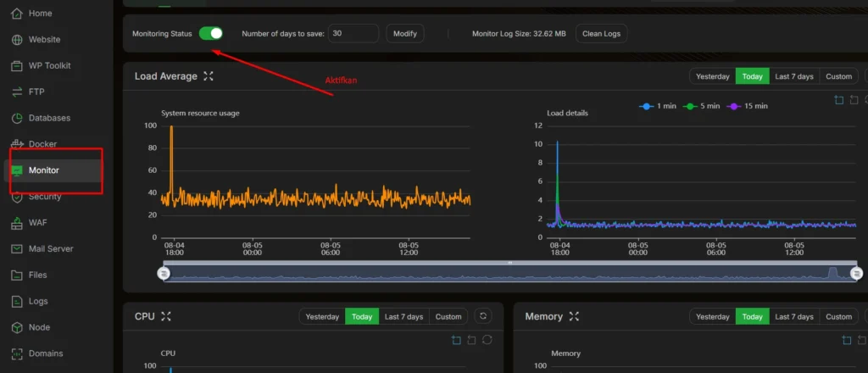Select Custom range in Load Average

pos(838,76)
